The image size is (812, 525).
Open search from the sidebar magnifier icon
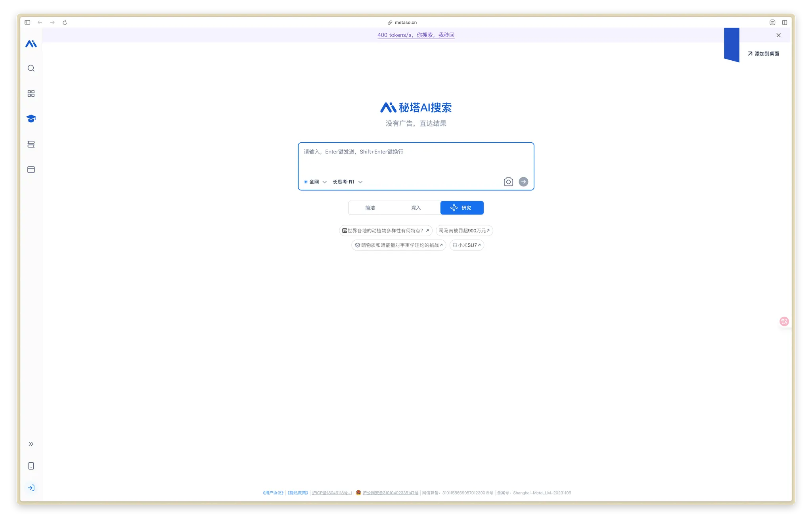tap(31, 68)
